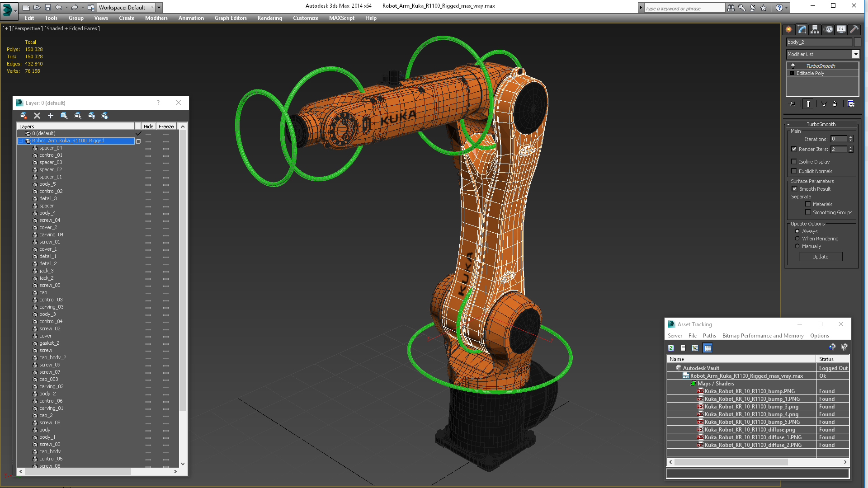Undo the last scene operation
This screenshot has height=488, width=868.
click(59, 7)
